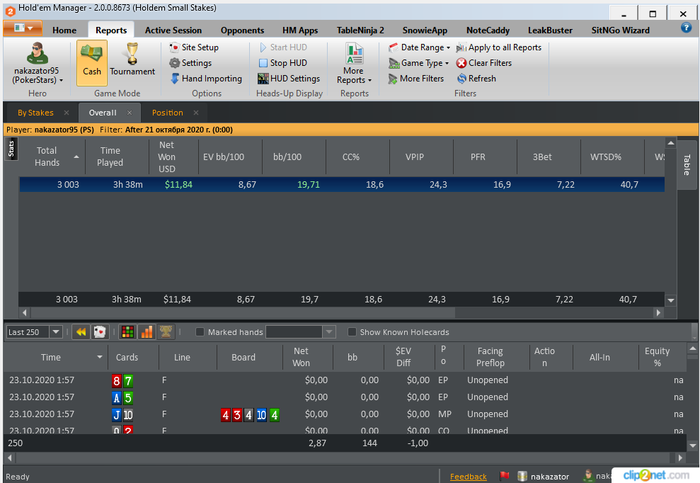Expand the Table side panel
700x483 pixels.
(x=687, y=165)
